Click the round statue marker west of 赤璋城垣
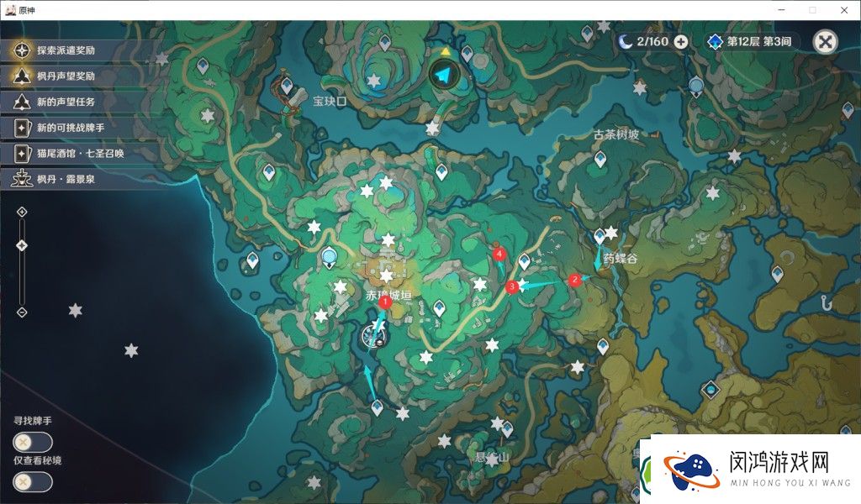The height and width of the screenshot is (504, 861). tap(329, 257)
